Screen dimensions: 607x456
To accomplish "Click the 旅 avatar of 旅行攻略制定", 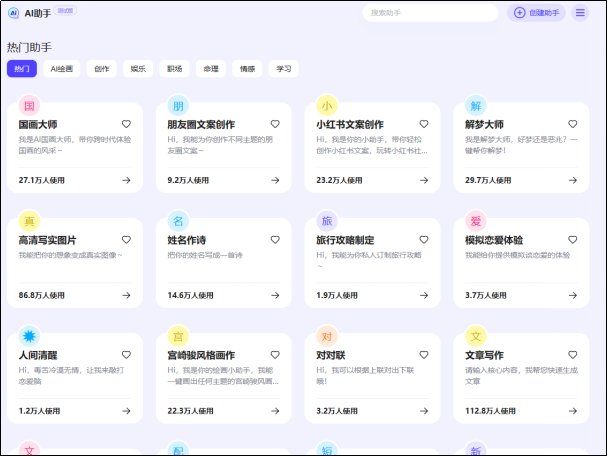I will click(x=327, y=221).
